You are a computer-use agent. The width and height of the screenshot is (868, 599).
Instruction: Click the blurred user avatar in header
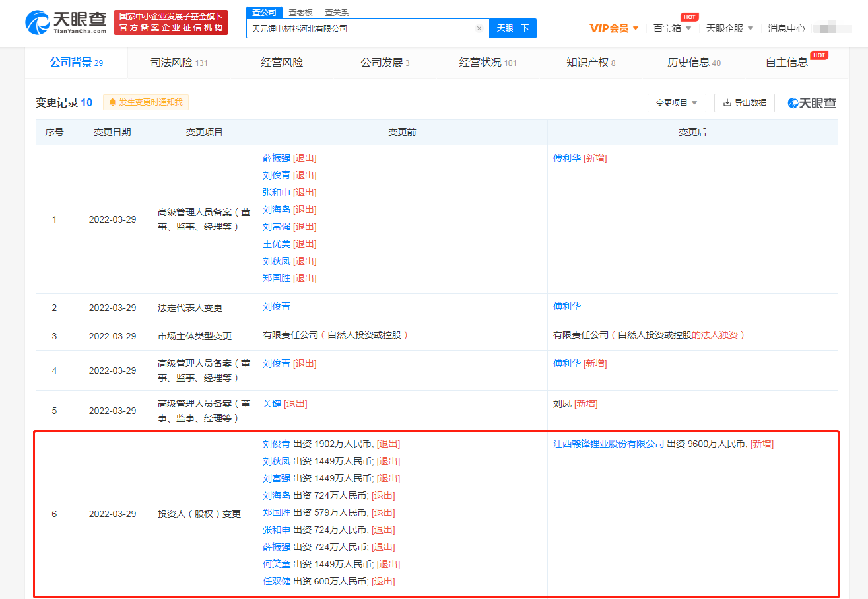coord(832,28)
